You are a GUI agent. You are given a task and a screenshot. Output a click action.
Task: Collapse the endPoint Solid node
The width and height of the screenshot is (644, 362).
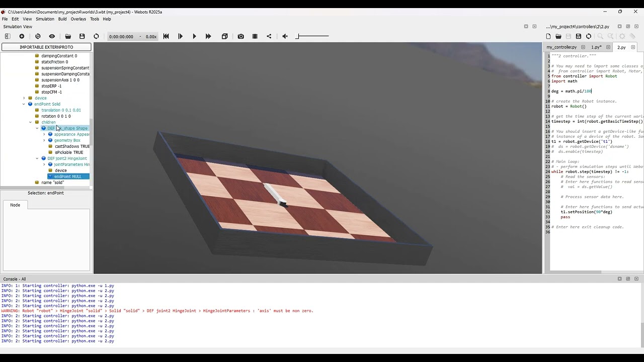(x=24, y=104)
